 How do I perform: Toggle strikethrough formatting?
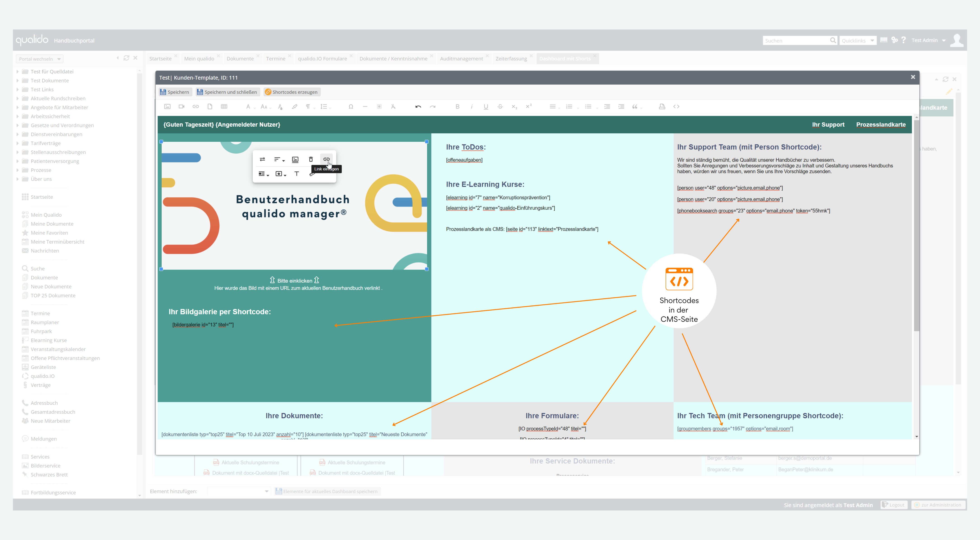pyautogui.click(x=500, y=107)
